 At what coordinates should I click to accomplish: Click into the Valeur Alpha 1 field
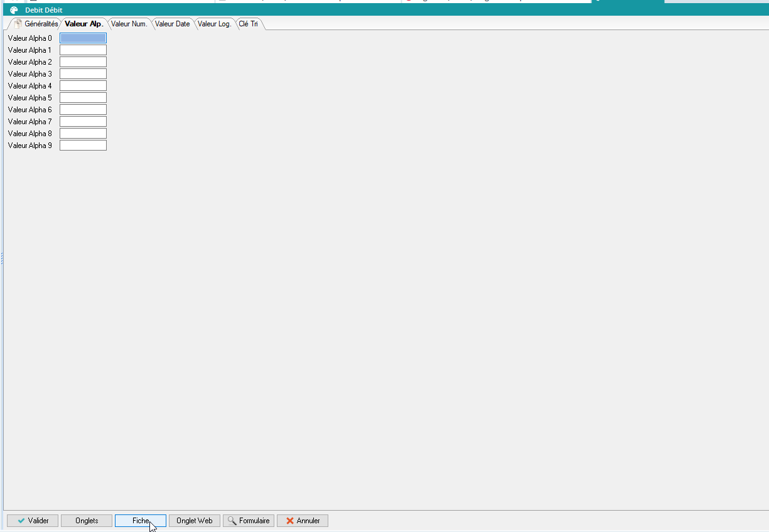83,50
